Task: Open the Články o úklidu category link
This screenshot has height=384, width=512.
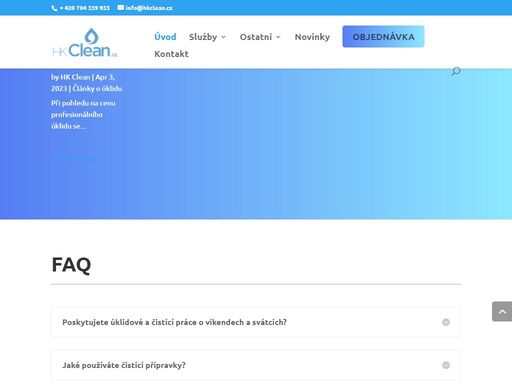Action: (x=97, y=88)
